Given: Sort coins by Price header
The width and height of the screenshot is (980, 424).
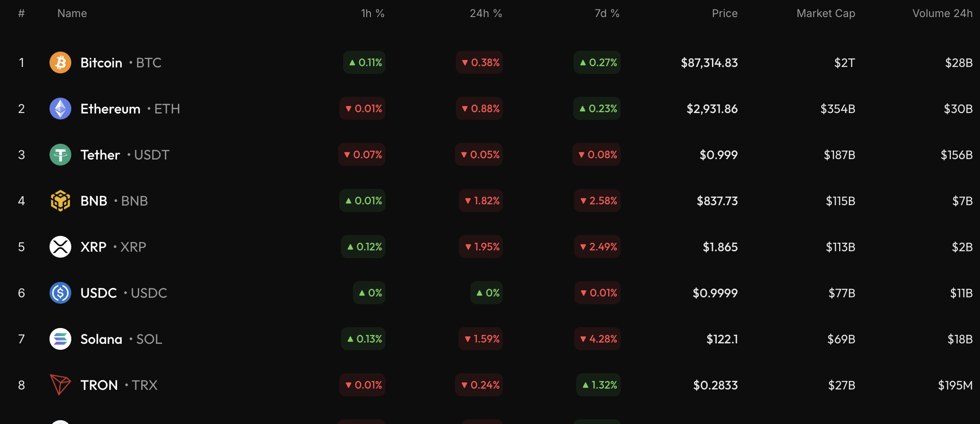Looking at the screenshot, I should tap(724, 14).
